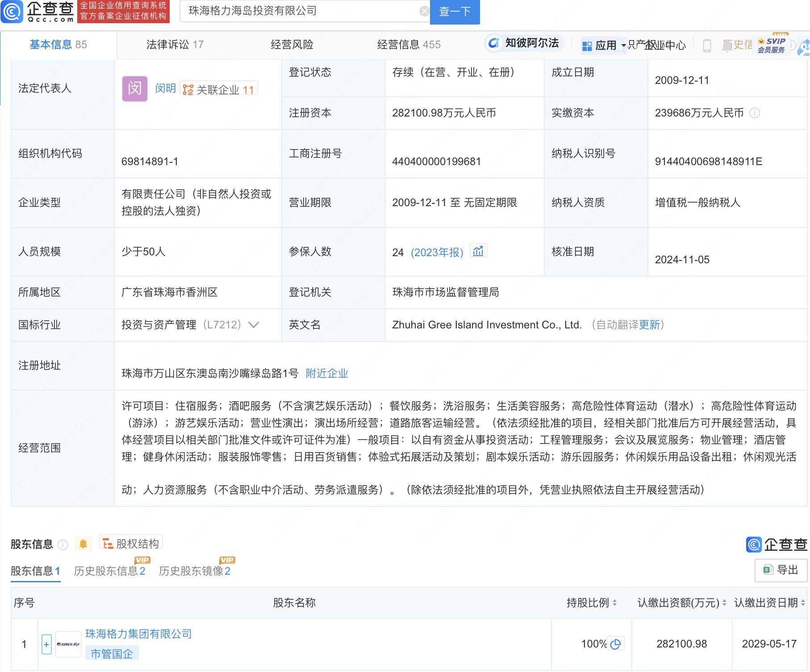
Task: Click the 查一下 search button
Action: [455, 12]
